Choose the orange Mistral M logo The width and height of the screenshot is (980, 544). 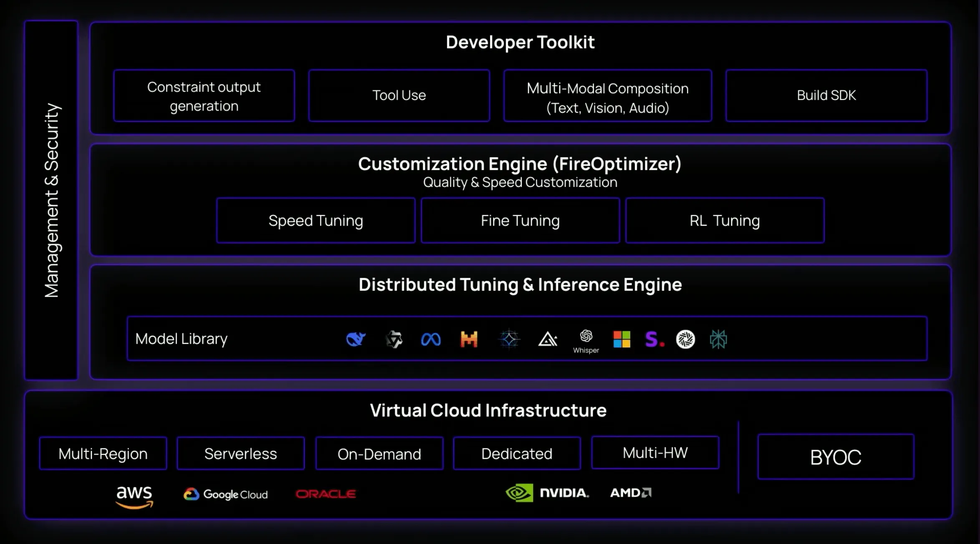pyautogui.click(x=469, y=339)
